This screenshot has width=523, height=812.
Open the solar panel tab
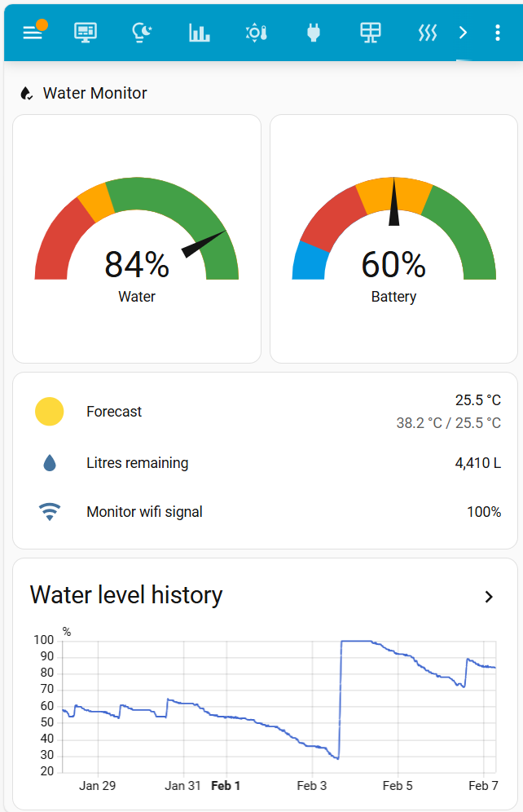coord(371,32)
